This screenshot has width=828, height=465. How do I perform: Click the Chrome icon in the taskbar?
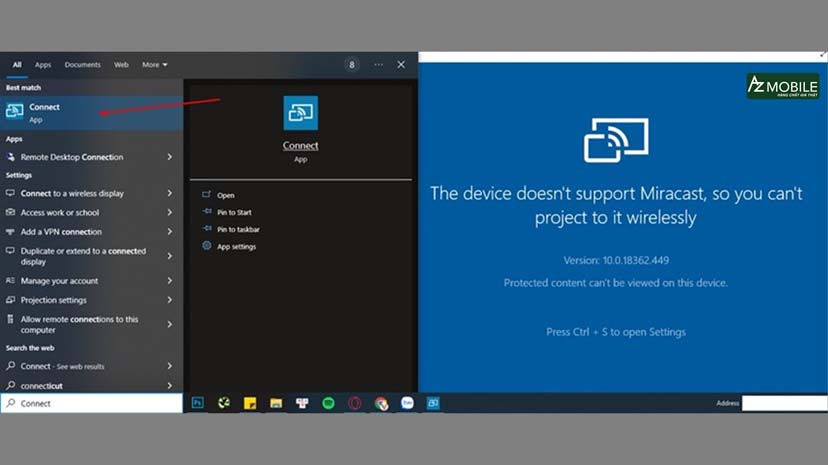381,403
